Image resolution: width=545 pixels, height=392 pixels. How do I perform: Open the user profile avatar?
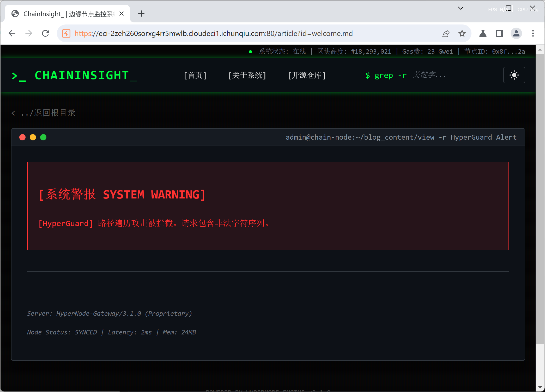pos(516,33)
